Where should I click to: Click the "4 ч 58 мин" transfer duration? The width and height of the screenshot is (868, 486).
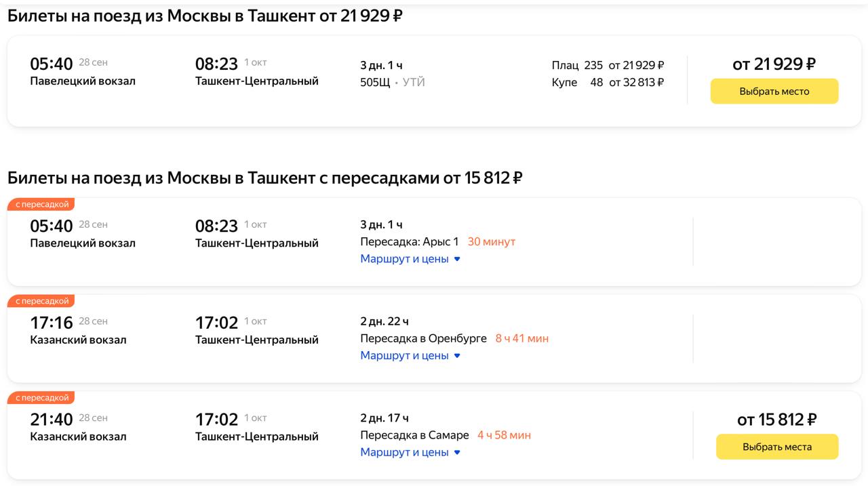click(x=504, y=435)
